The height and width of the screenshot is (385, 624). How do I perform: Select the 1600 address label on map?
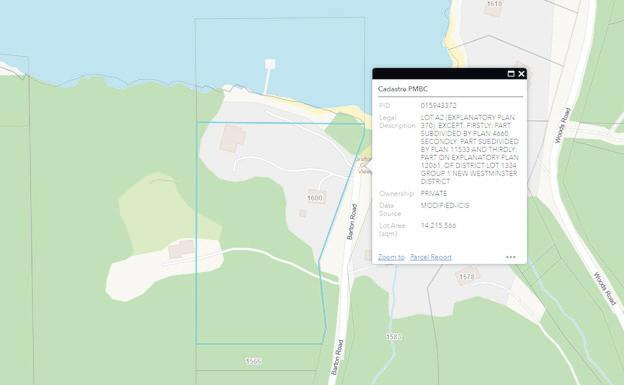[x=315, y=198]
